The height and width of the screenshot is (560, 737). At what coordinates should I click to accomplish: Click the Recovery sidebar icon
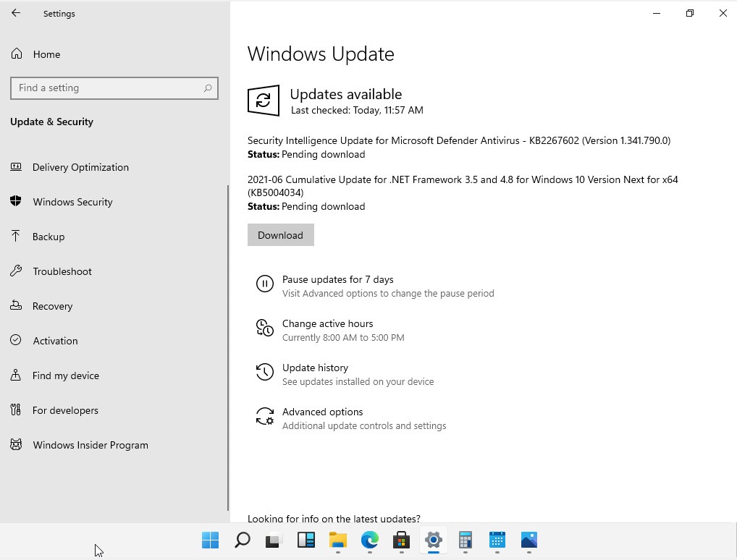pos(16,305)
